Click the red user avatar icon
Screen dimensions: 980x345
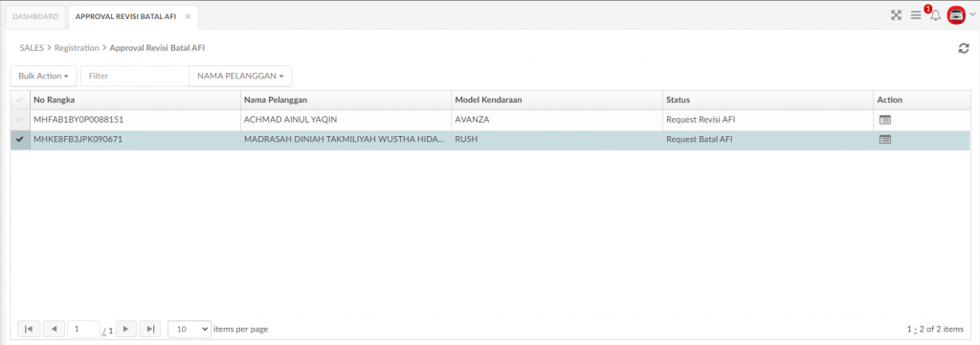[x=956, y=15]
